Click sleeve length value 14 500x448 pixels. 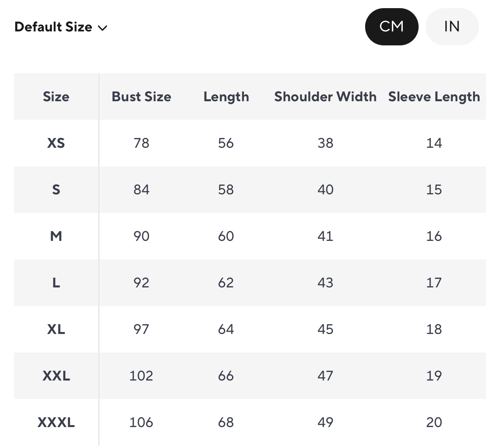tap(434, 143)
